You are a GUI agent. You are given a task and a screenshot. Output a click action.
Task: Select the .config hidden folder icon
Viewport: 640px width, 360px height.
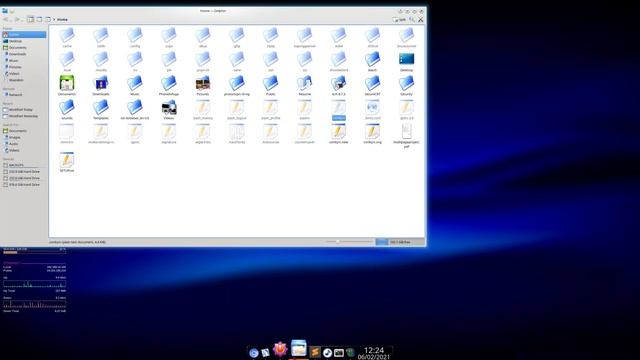tap(135, 36)
